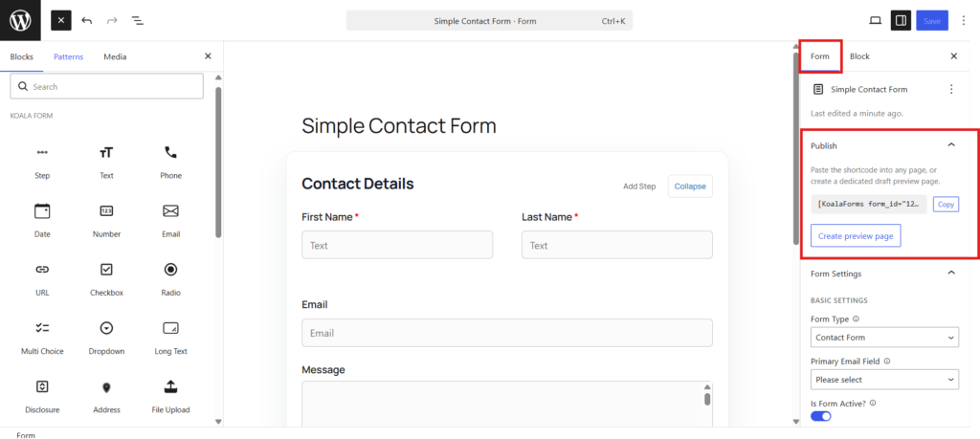
Task: Toggle the settings sidebar panel icon
Action: click(x=901, y=21)
